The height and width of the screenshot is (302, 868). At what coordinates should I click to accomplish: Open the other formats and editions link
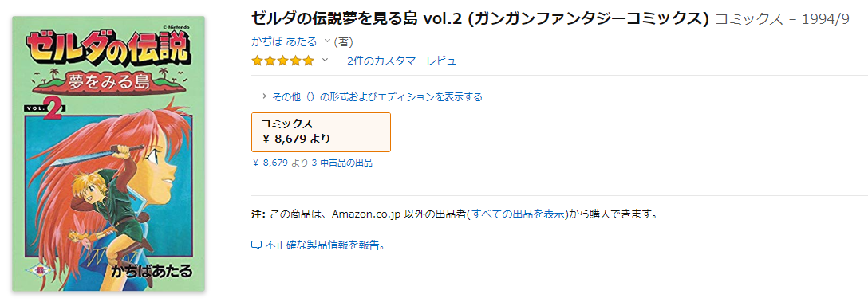tap(377, 96)
